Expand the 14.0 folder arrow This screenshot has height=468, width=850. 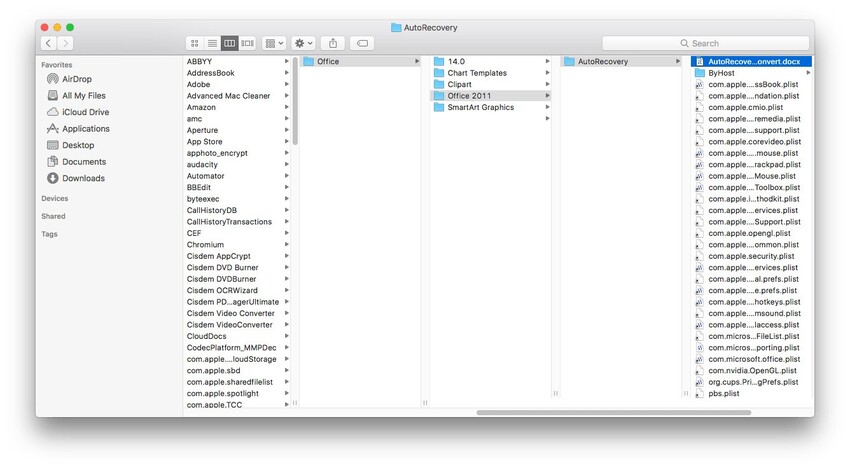pyautogui.click(x=548, y=62)
